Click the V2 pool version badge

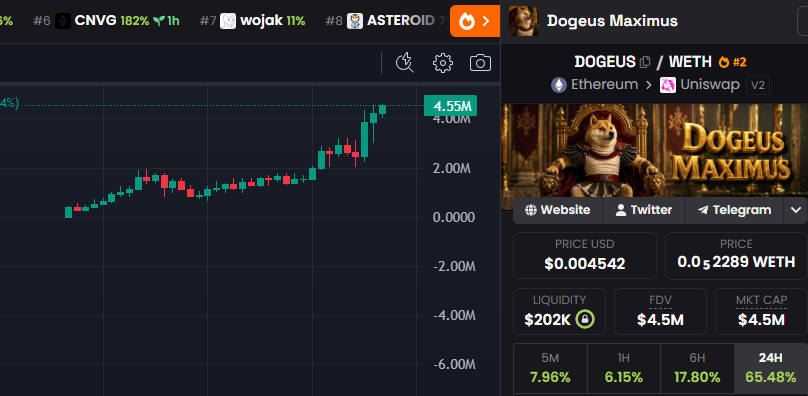758,85
